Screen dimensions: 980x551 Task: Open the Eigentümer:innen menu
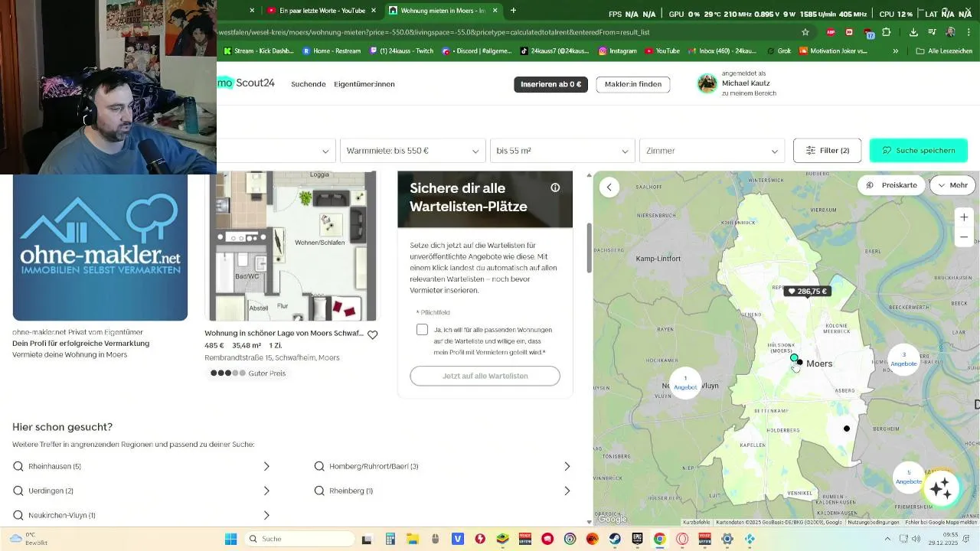[364, 84]
